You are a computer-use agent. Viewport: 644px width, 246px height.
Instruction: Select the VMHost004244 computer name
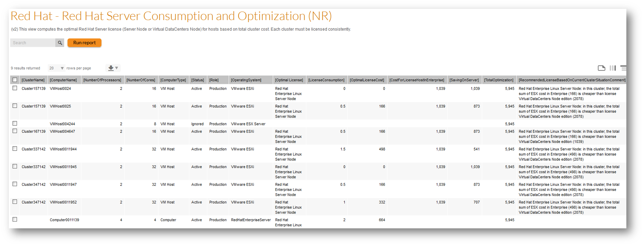pos(62,124)
